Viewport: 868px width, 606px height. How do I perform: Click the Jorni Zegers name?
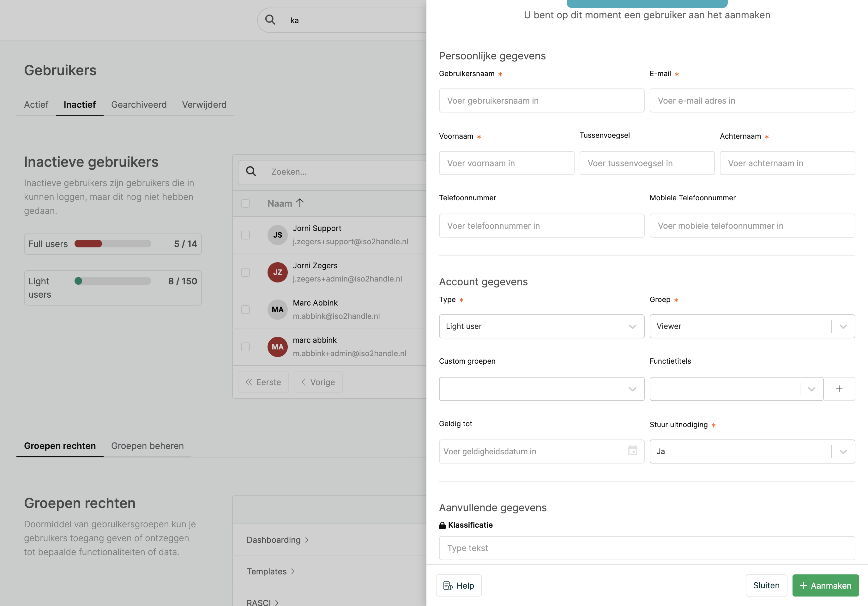click(x=315, y=266)
